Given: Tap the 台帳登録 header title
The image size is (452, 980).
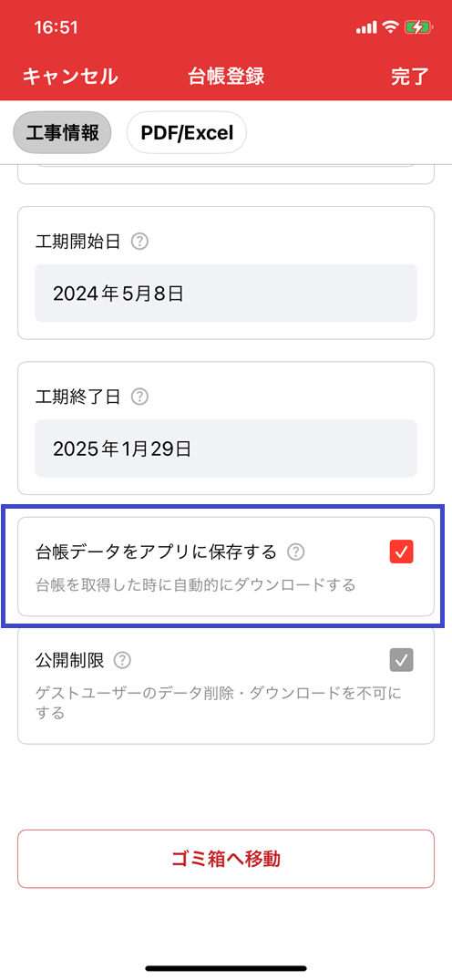Looking at the screenshot, I should coord(226,77).
